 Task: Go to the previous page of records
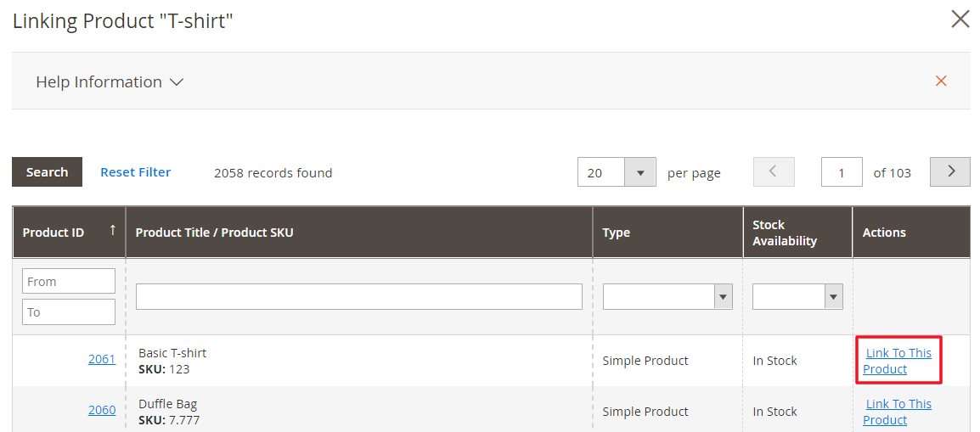(774, 172)
